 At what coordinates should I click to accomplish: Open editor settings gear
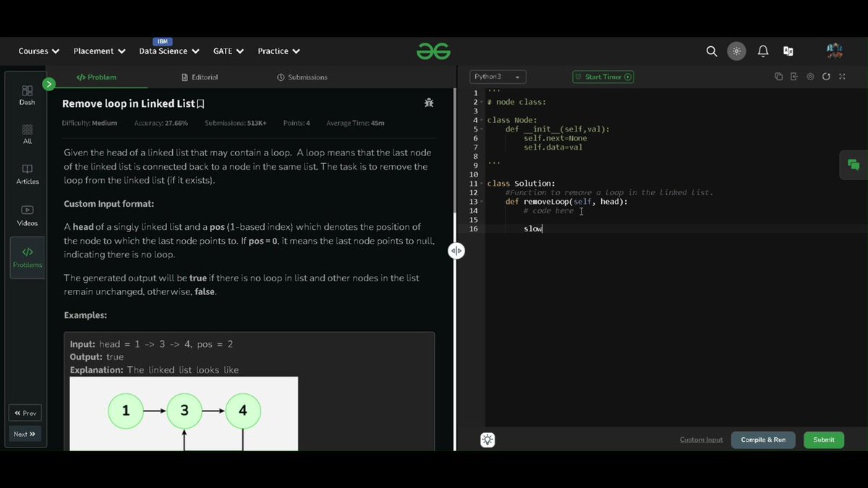point(810,77)
